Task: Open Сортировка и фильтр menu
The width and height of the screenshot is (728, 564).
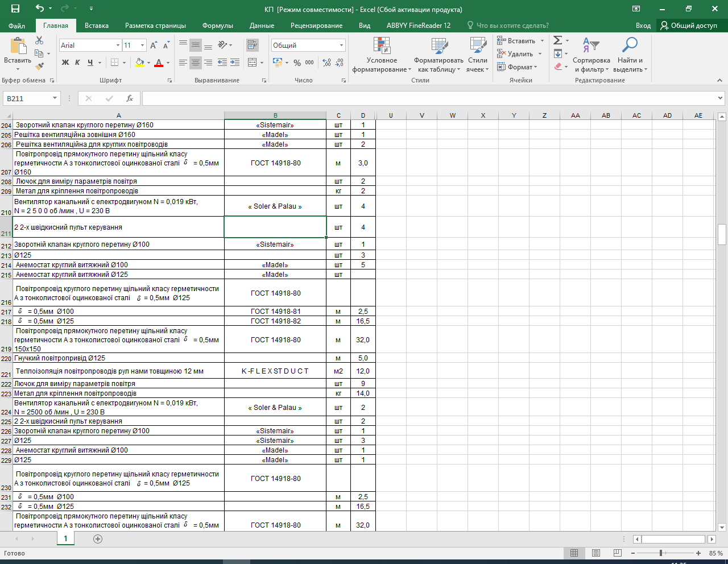Action: point(591,55)
